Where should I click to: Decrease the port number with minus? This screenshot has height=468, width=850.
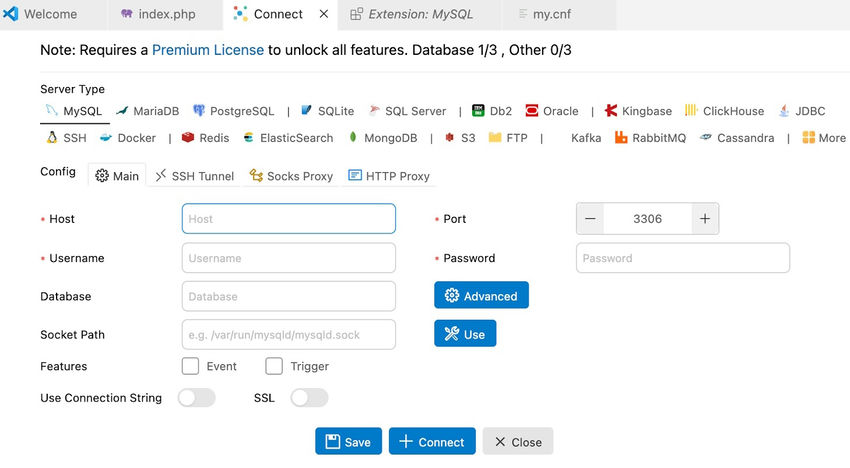[591, 219]
